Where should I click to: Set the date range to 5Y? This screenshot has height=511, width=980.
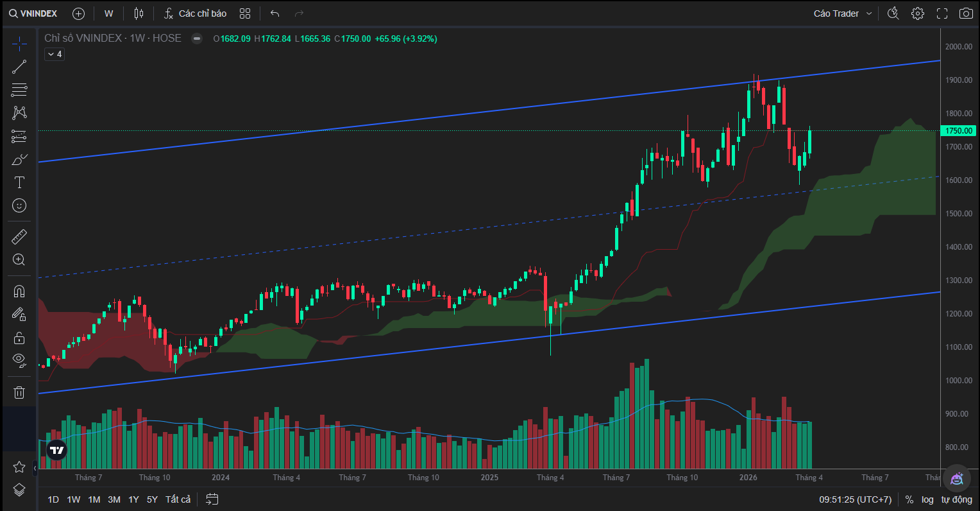click(152, 499)
